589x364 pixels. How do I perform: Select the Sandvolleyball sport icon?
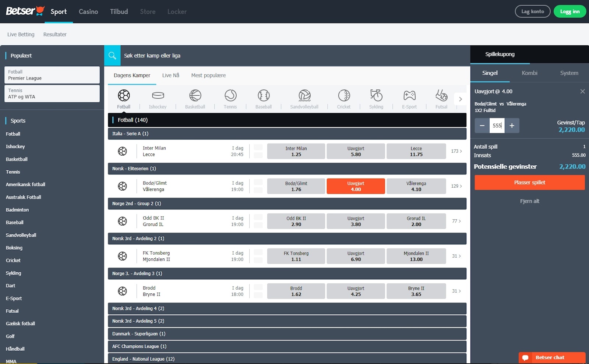[x=304, y=96]
